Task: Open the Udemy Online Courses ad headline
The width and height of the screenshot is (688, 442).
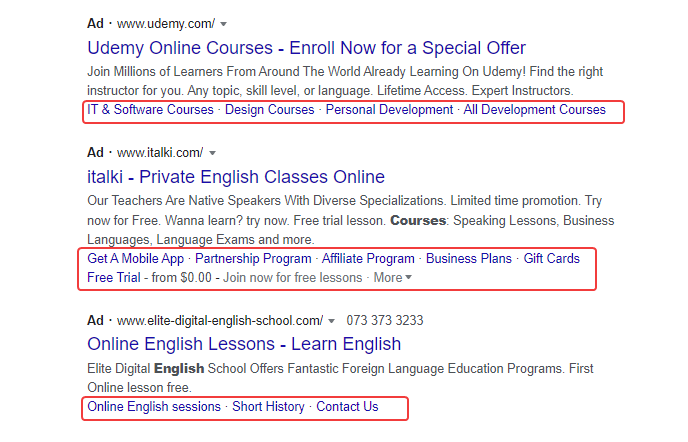Action: (x=306, y=48)
